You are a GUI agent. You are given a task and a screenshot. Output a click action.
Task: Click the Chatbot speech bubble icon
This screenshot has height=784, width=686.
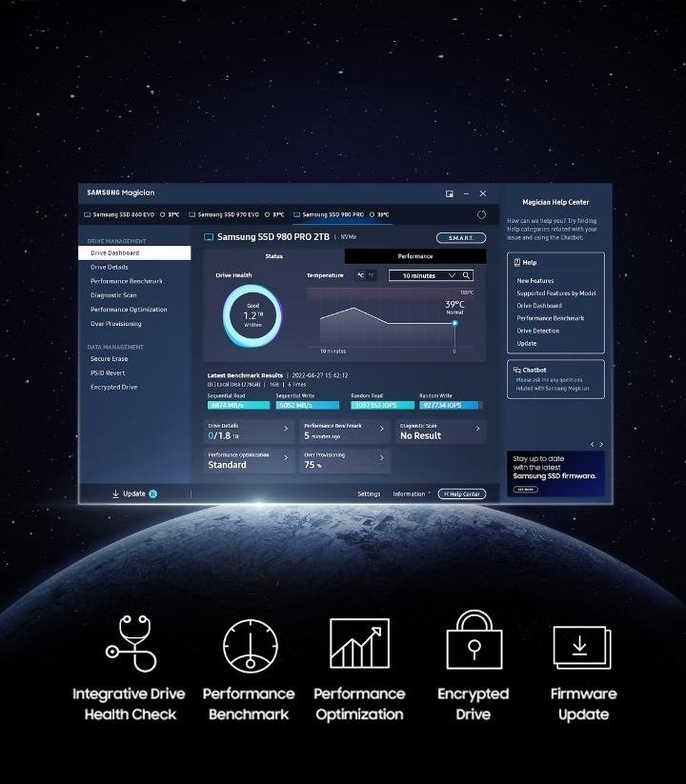(516, 370)
